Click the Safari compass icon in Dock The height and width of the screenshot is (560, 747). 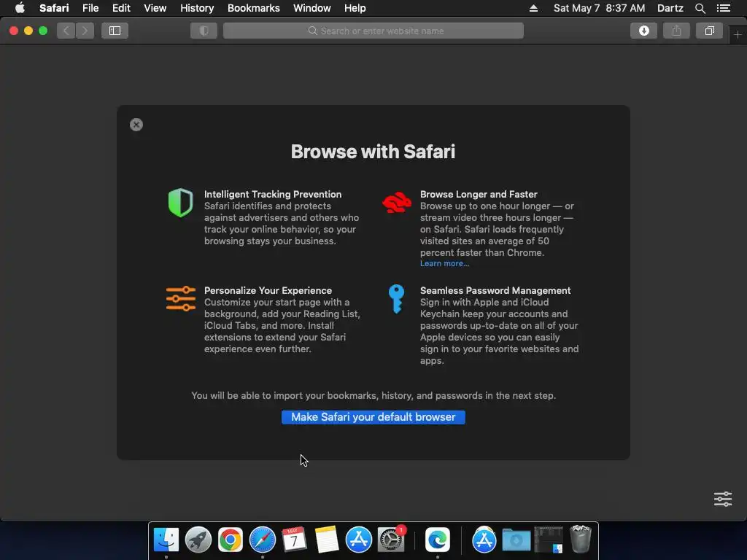(x=263, y=540)
